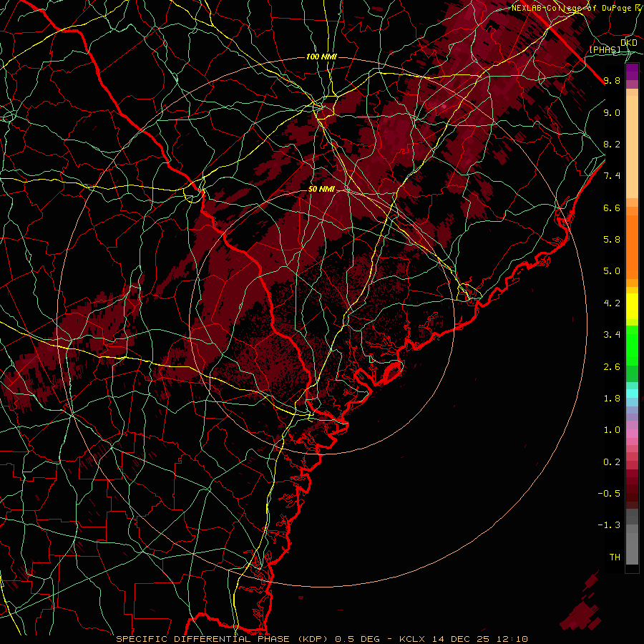
Task: Click the DKD label above the color scale
Action: point(628,43)
